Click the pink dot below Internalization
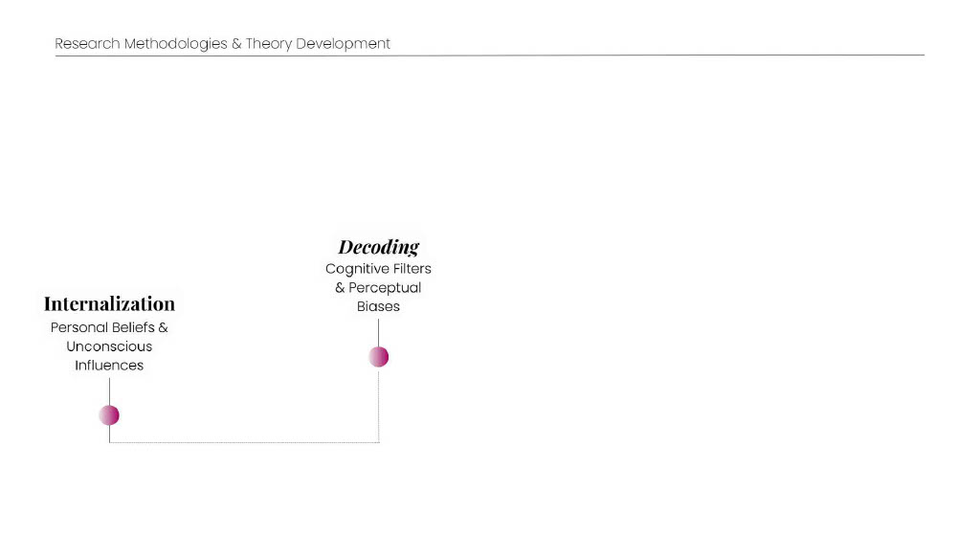 [x=109, y=415]
